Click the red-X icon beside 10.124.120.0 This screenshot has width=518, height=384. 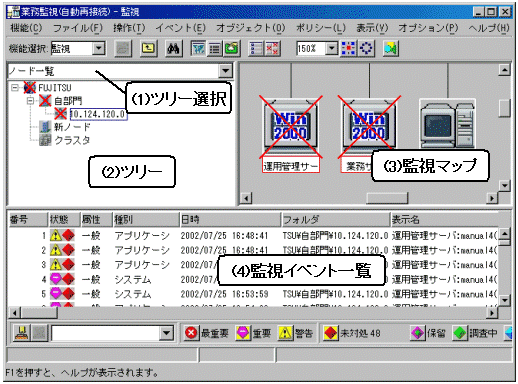point(60,114)
